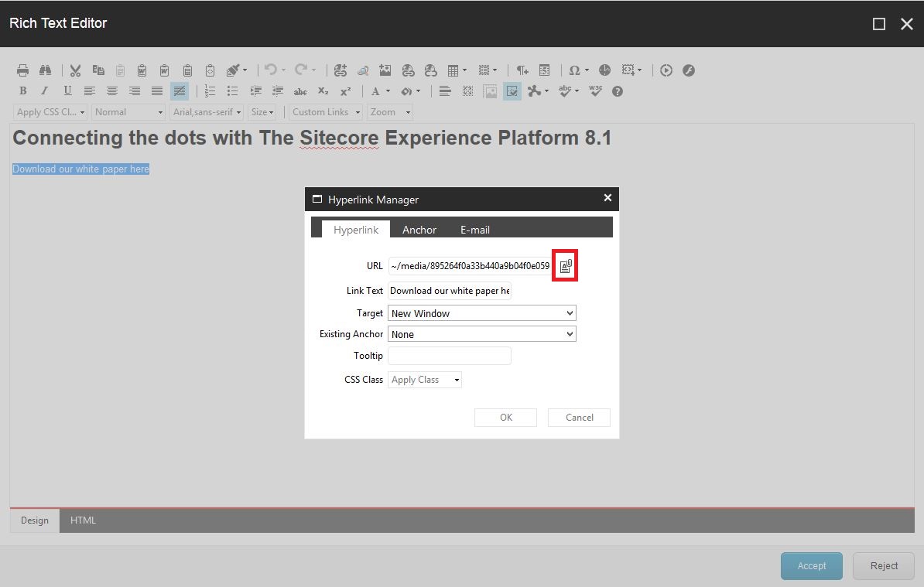Image resolution: width=924 pixels, height=587 pixels.
Task: Open the Existing Anchor dropdown
Action: (482, 334)
